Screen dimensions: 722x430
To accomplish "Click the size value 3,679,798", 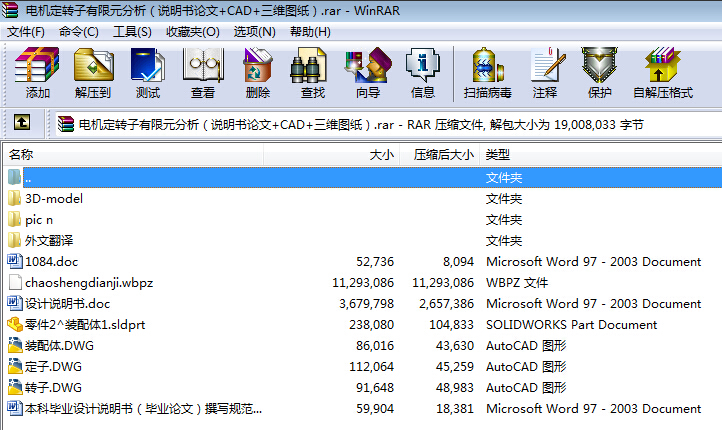I will coord(367,304).
